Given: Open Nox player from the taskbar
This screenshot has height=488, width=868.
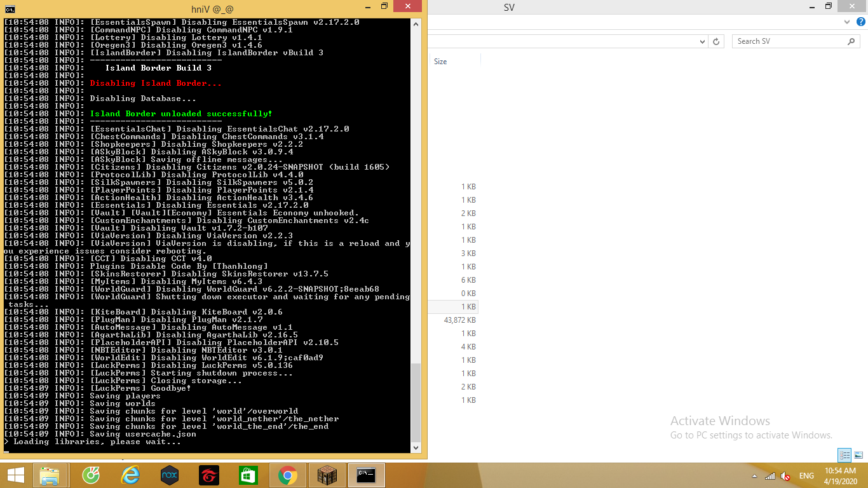Looking at the screenshot, I should (170, 475).
